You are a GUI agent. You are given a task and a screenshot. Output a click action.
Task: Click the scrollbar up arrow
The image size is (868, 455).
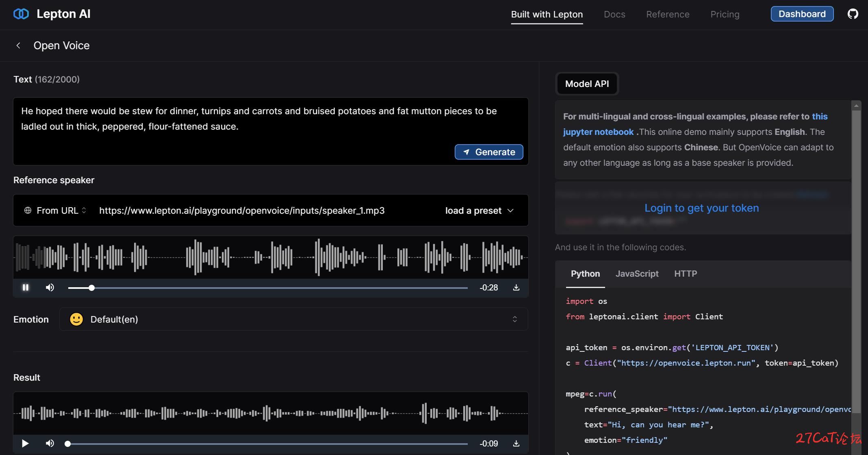(856, 106)
